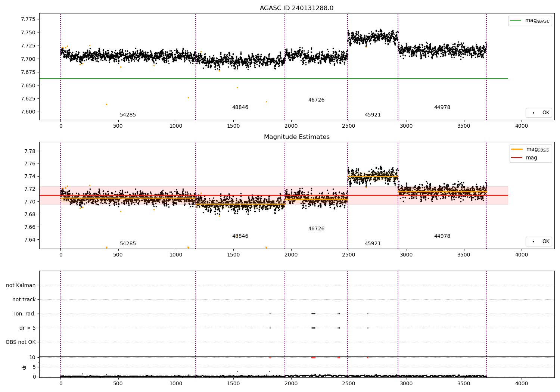Click obsid label 45921 in the top plot
This screenshot has height=392, width=560.
pos(373,115)
